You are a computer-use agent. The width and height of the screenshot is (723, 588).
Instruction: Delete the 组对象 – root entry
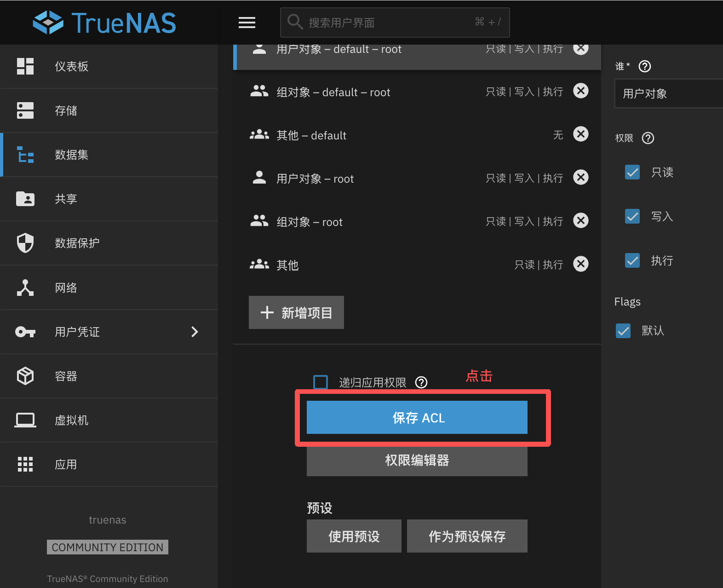tap(581, 221)
